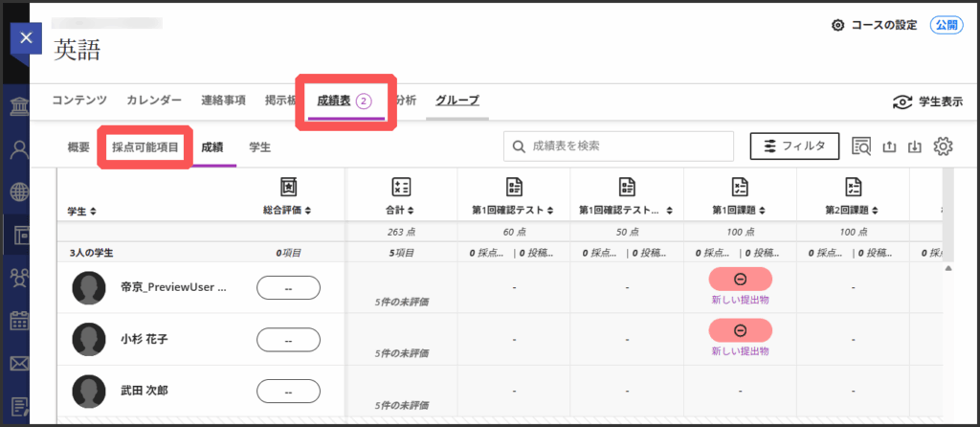Open the profile icon in sidebar
The image size is (980, 427).
[x=18, y=148]
